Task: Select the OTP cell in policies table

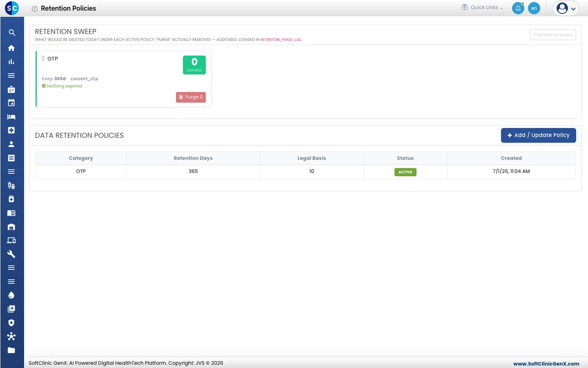Action: (81, 171)
